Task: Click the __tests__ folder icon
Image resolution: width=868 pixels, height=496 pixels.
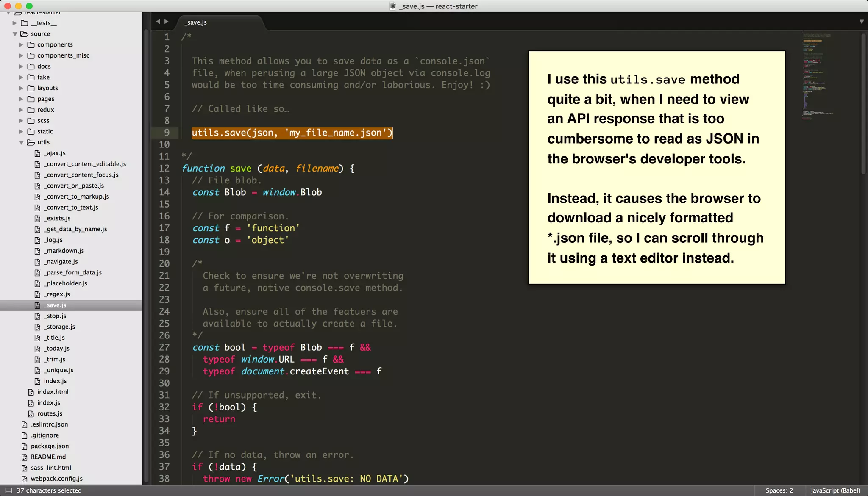Action: (24, 23)
